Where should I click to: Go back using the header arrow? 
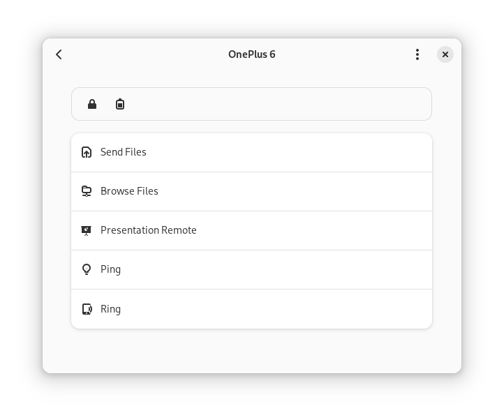tap(59, 54)
